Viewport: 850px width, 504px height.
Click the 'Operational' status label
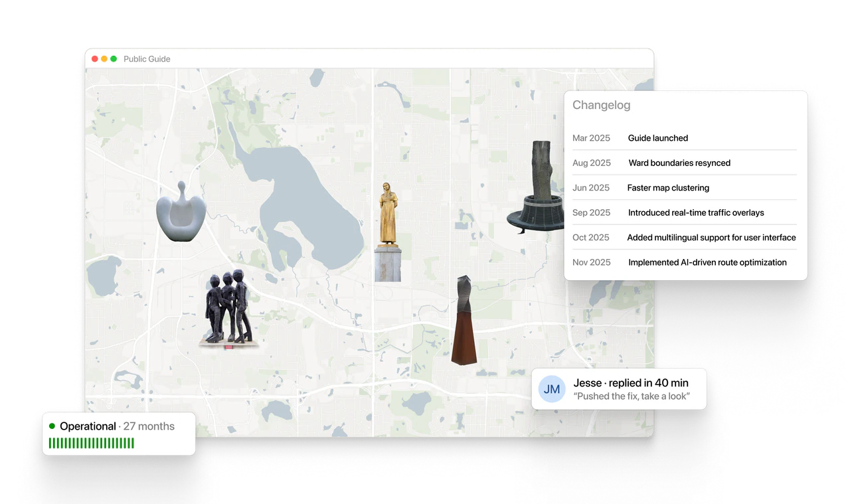click(88, 426)
